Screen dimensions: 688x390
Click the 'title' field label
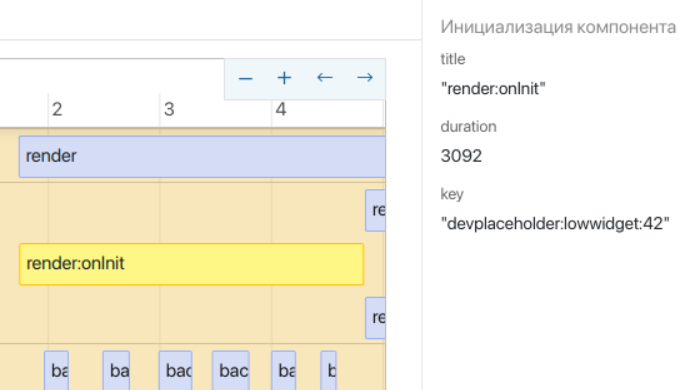click(x=453, y=59)
